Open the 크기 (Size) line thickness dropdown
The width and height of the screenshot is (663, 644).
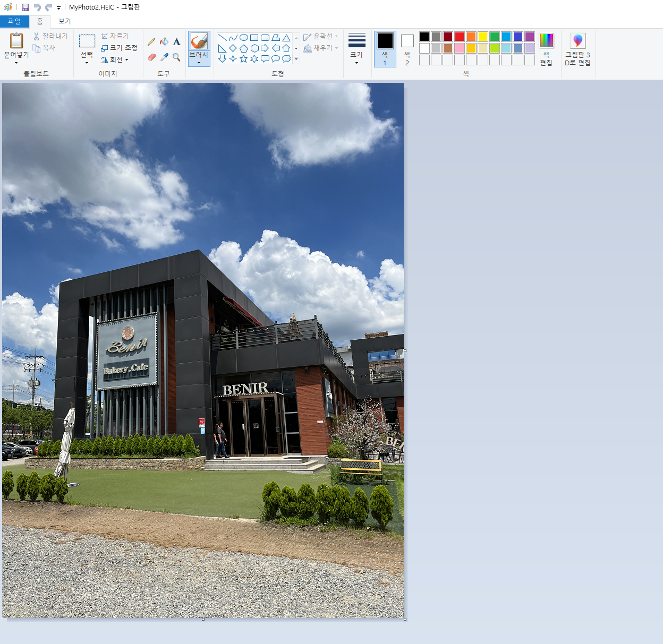pos(356,49)
